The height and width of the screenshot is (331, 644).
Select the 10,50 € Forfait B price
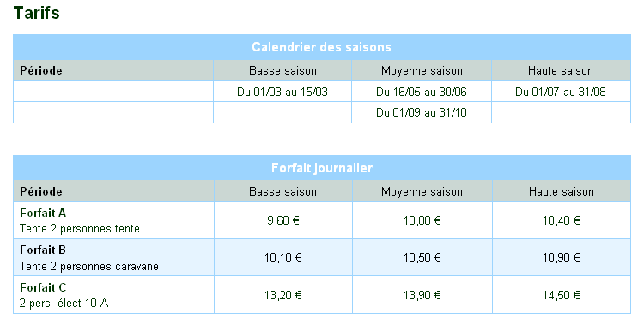(x=422, y=257)
